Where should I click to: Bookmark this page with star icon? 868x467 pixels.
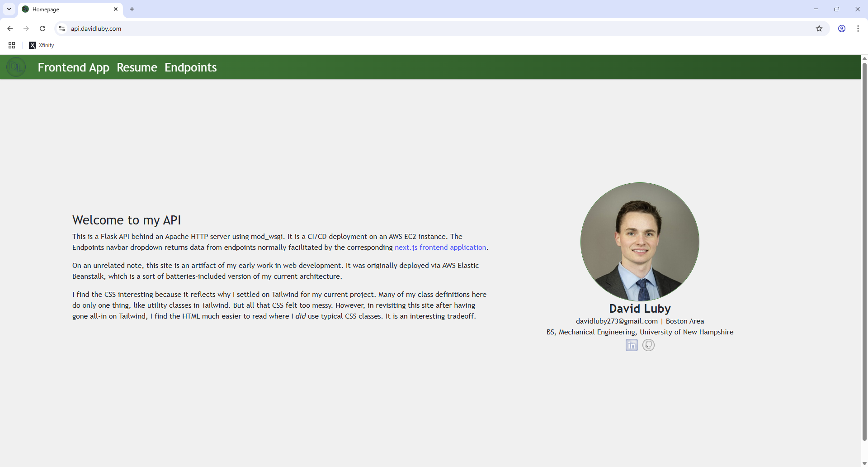point(819,29)
